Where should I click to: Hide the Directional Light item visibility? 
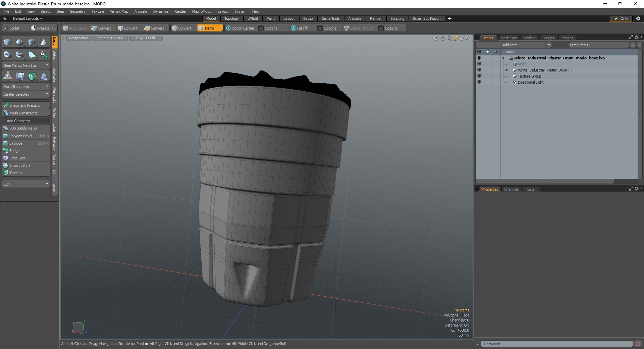point(479,82)
